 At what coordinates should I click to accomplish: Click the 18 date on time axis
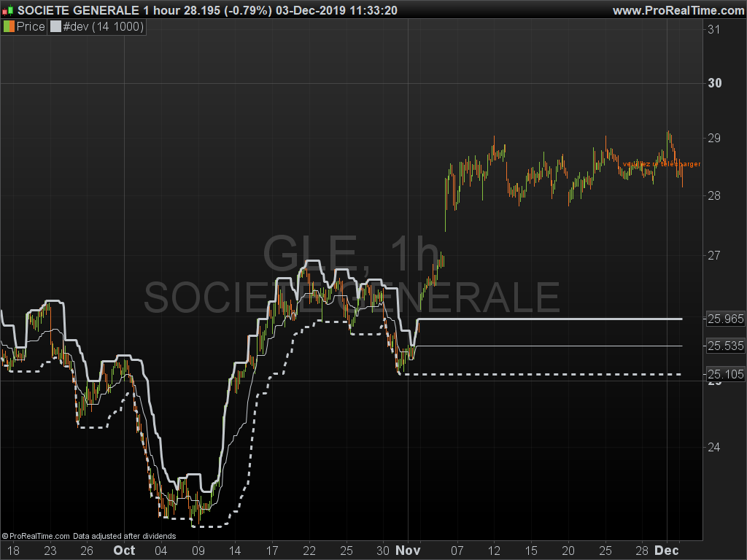pyautogui.click(x=13, y=551)
